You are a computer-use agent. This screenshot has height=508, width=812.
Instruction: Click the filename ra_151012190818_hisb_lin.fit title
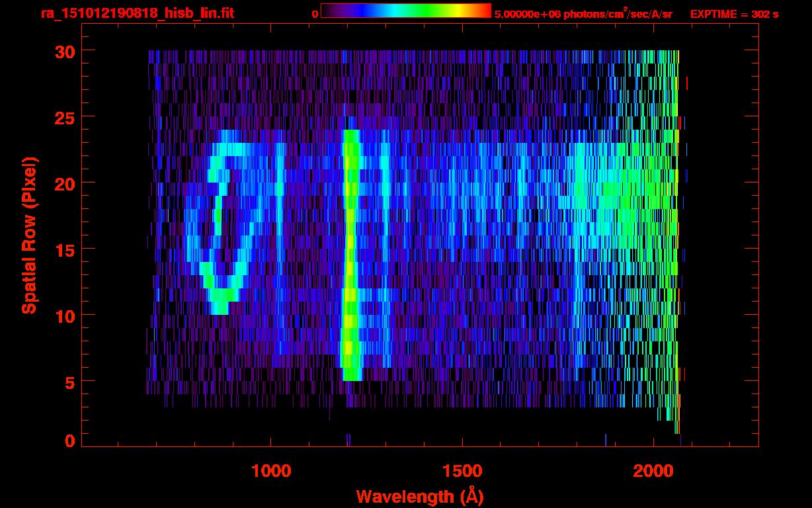pos(136,13)
